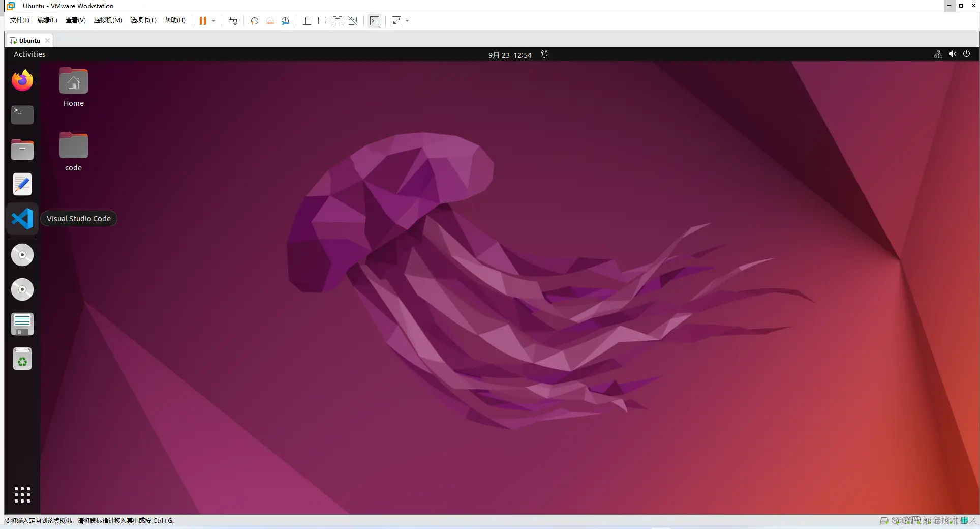Toggle the console view button
The height and width of the screenshot is (529, 980).
(x=375, y=21)
